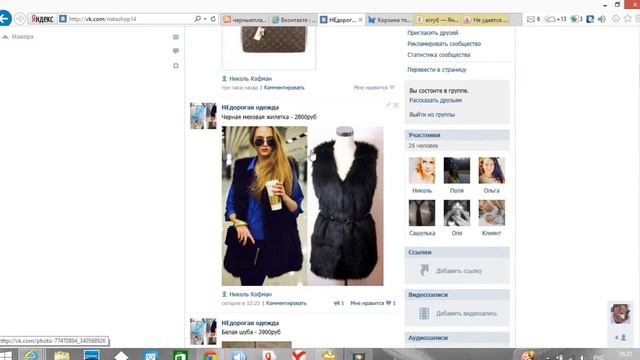The height and width of the screenshot is (360, 640).
Task: Open the green Store icon in taskbar
Action: coord(180,356)
